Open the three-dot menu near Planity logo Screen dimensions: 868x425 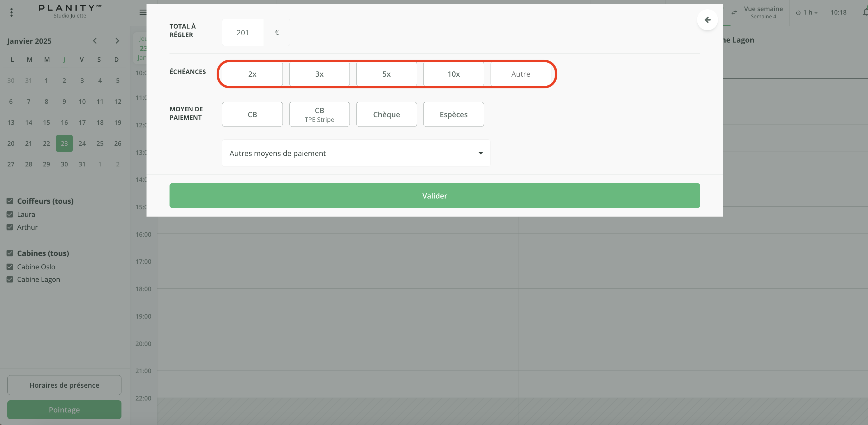(11, 13)
